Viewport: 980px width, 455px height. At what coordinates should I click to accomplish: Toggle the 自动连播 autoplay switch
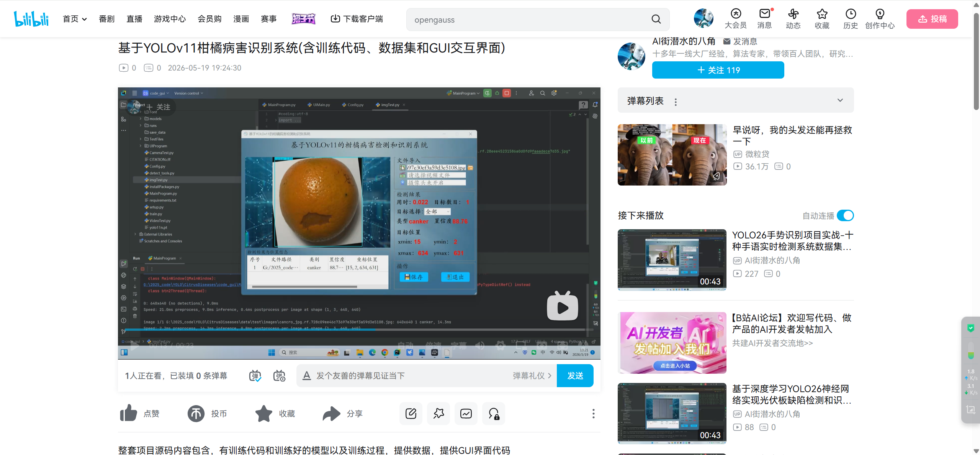pyautogui.click(x=845, y=215)
